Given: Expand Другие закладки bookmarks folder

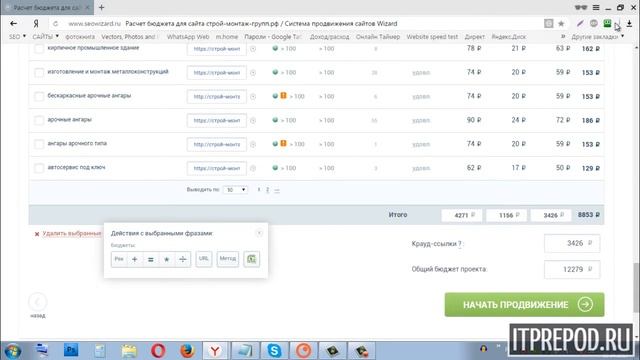Looking at the screenshot, I should (598, 37).
